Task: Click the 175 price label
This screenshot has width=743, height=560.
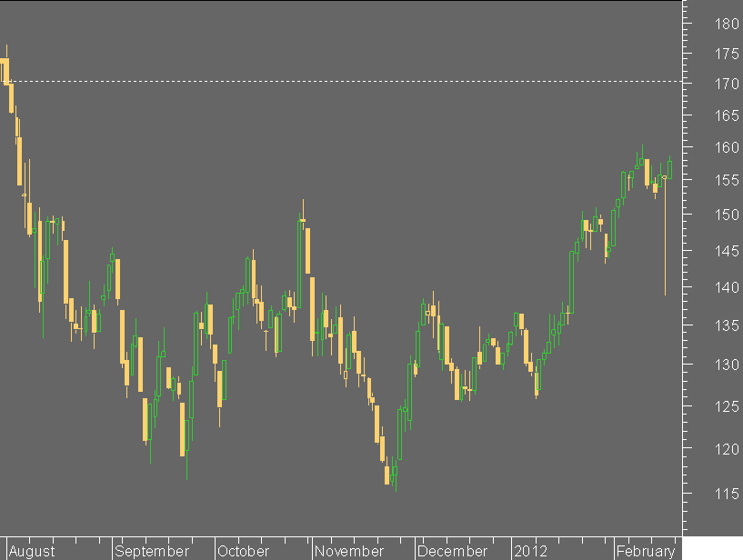Action: pyautogui.click(x=727, y=54)
